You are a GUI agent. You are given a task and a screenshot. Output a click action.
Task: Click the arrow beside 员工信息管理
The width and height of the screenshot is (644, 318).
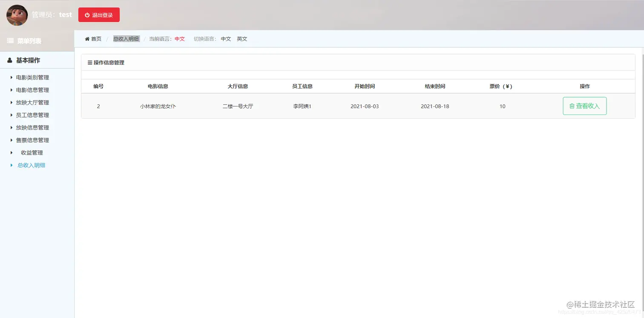click(x=11, y=115)
